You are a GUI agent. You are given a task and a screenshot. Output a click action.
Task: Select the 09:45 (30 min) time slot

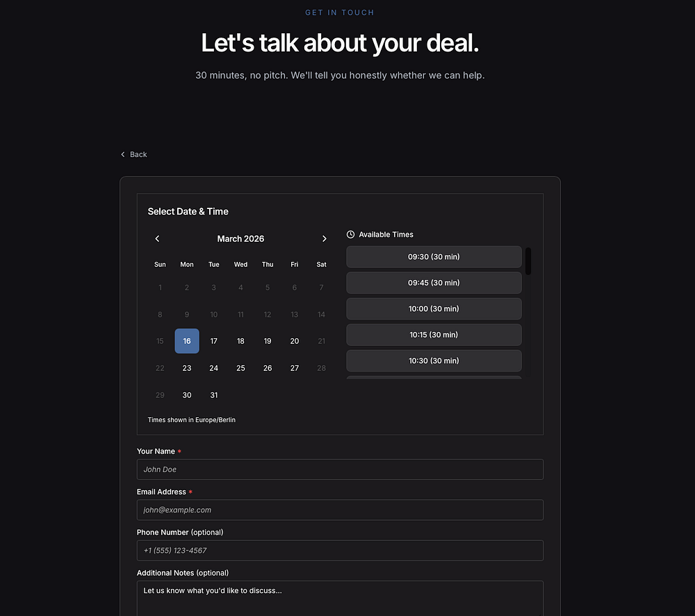(434, 283)
